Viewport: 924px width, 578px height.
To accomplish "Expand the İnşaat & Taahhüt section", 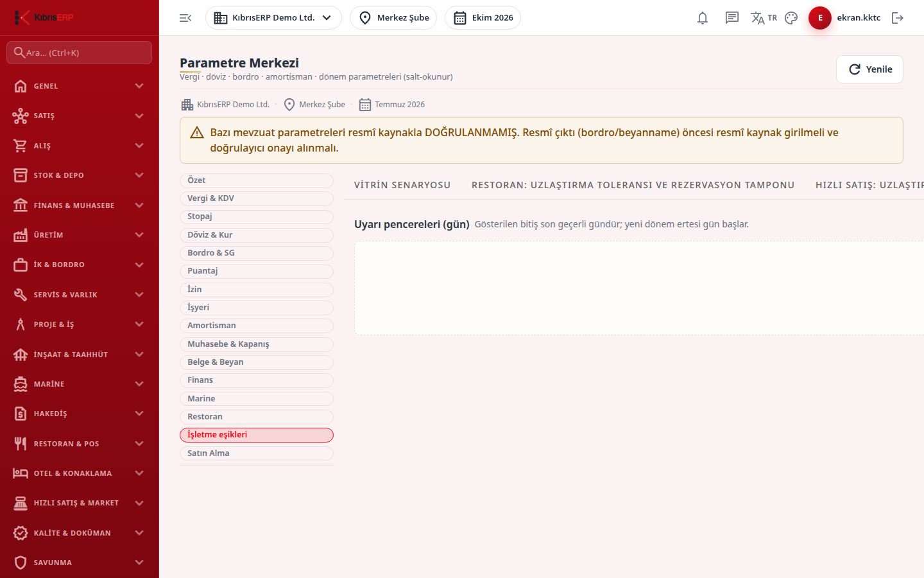I will point(80,355).
